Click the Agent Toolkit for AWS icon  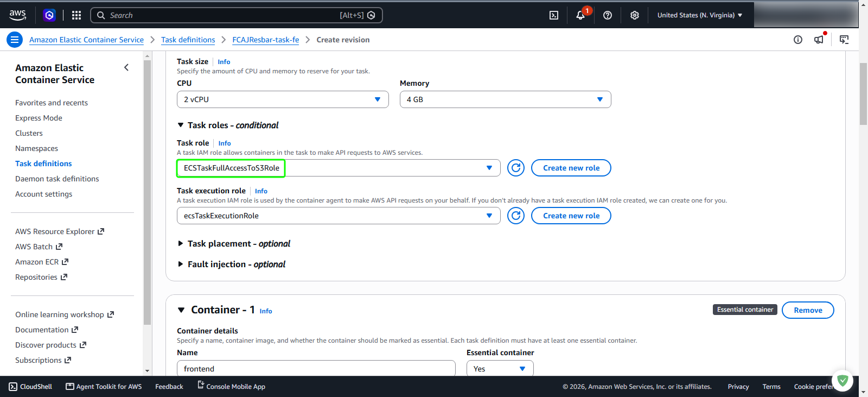[70, 387]
